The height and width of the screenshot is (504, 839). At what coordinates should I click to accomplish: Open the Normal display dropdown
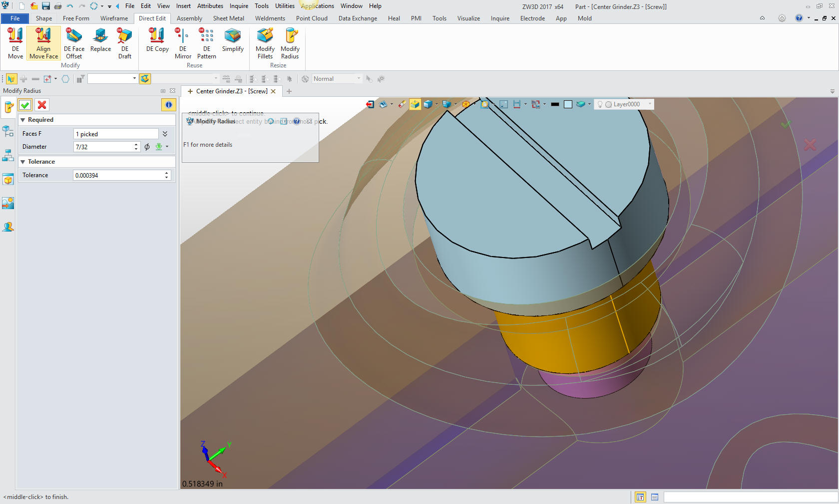tap(359, 79)
